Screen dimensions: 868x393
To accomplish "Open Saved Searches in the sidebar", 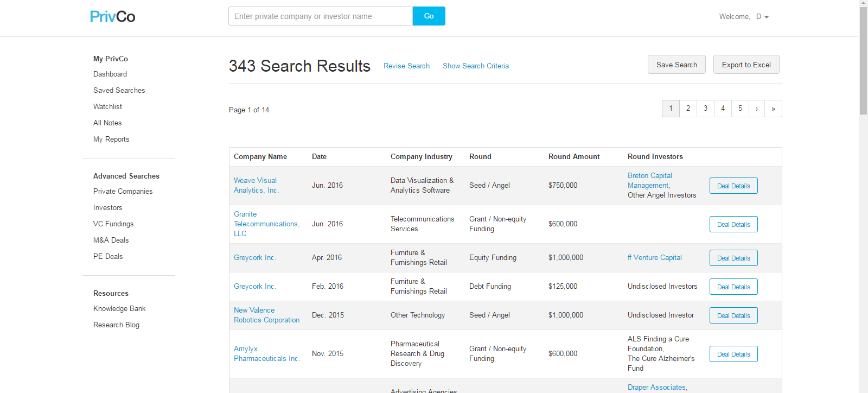I will [x=119, y=90].
